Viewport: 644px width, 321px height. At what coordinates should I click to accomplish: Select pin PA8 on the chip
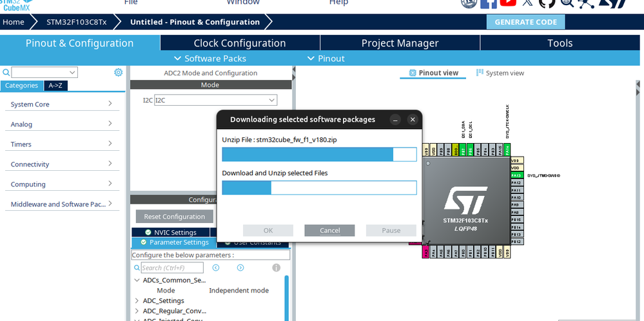click(516, 212)
